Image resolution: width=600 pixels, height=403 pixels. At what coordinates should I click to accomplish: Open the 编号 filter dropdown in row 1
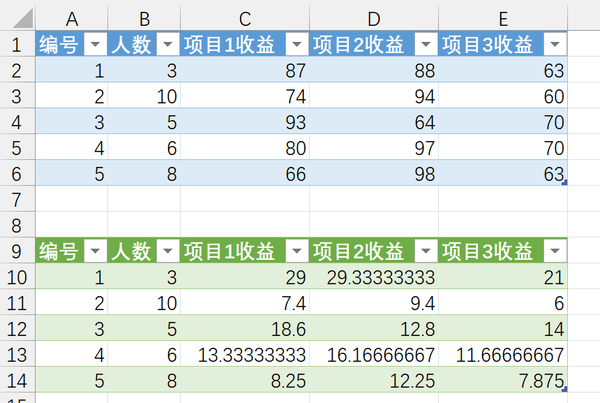95,44
